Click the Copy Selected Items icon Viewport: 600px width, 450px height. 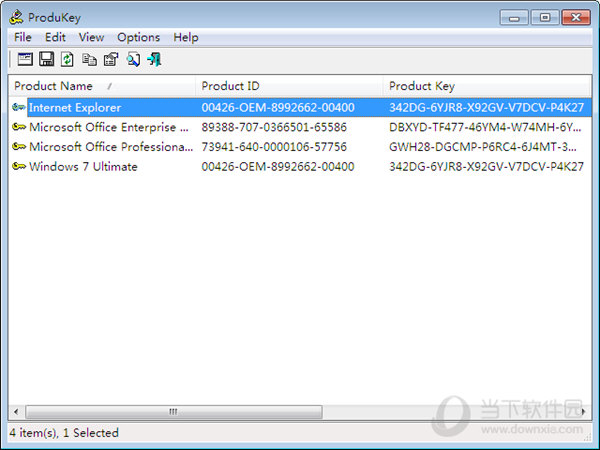coord(89,60)
